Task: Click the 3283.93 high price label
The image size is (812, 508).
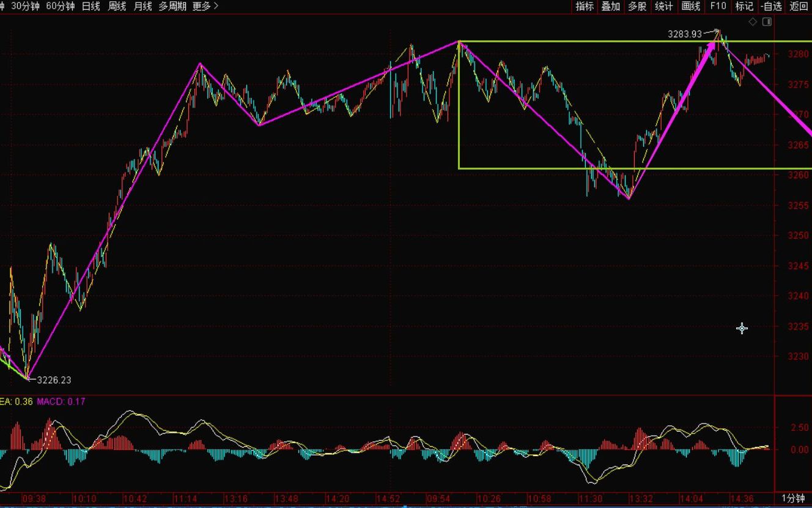Action: point(685,34)
